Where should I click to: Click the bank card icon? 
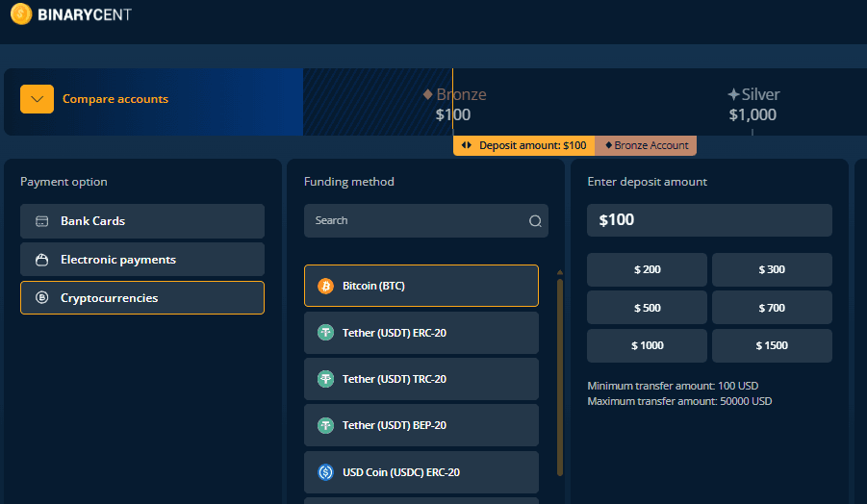point(42,221)
